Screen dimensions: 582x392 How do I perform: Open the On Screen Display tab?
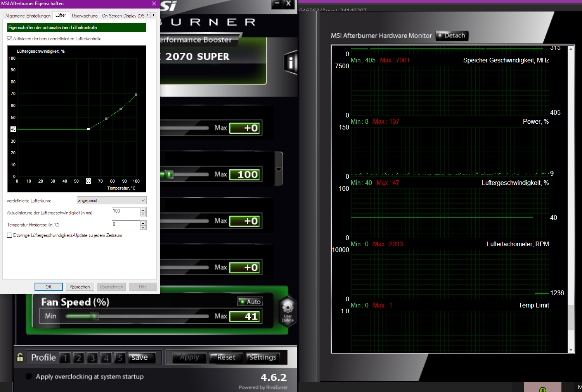[123, 16]
